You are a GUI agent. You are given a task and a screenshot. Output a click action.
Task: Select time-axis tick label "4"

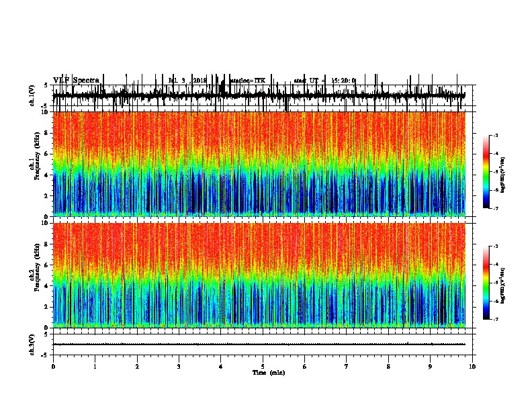click(x=221, y=367)
